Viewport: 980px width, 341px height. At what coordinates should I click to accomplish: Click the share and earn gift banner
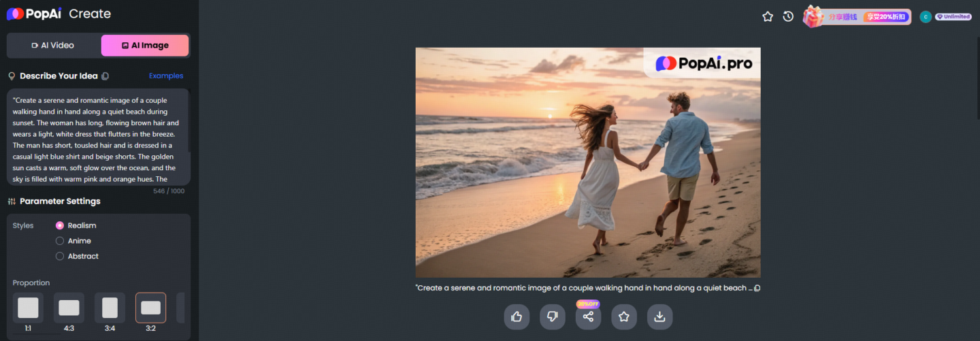coord(857,16)
